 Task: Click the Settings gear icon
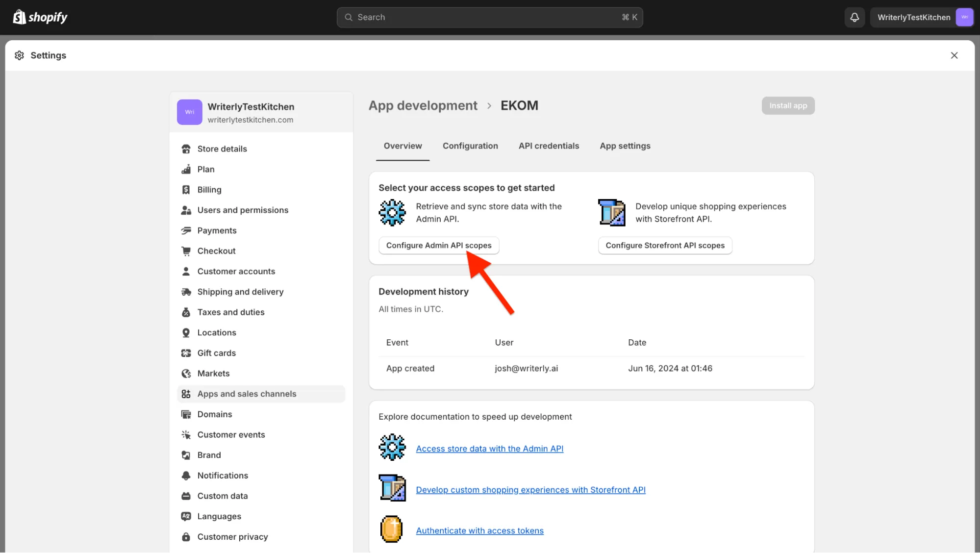point(20,55)
